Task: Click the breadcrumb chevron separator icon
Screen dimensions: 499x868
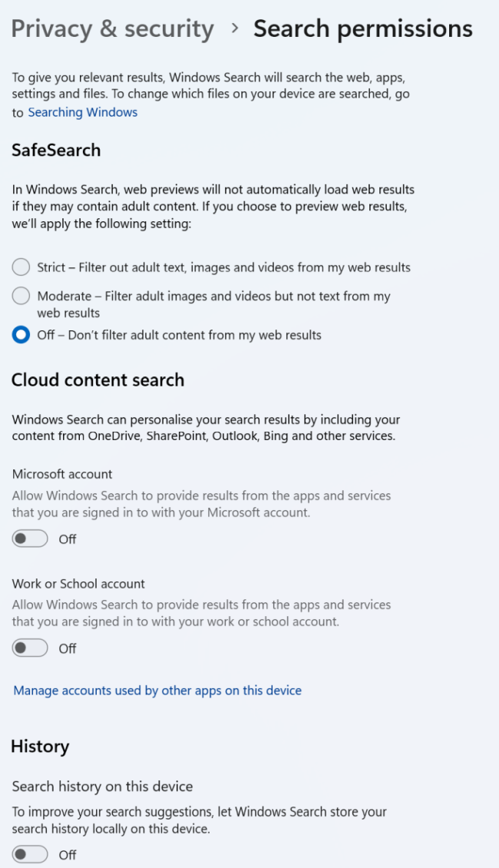Action: click(235, 29)
